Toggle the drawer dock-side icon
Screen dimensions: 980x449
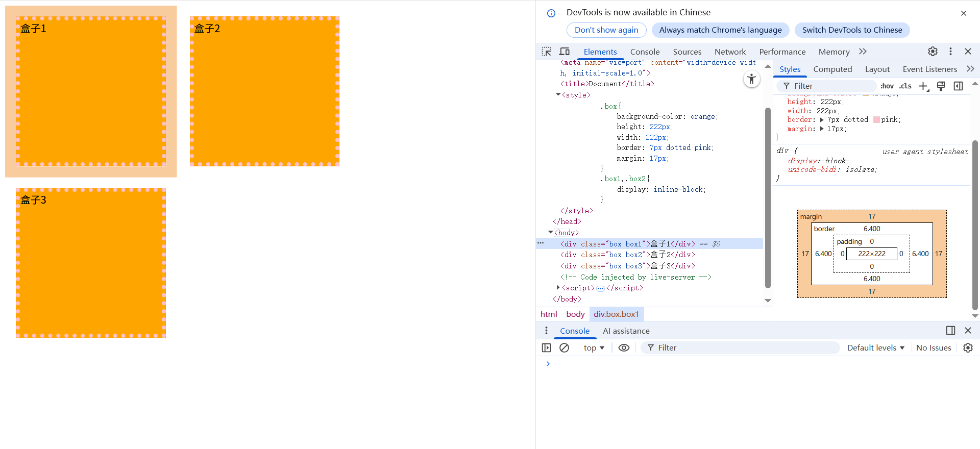tap(950, 331)
